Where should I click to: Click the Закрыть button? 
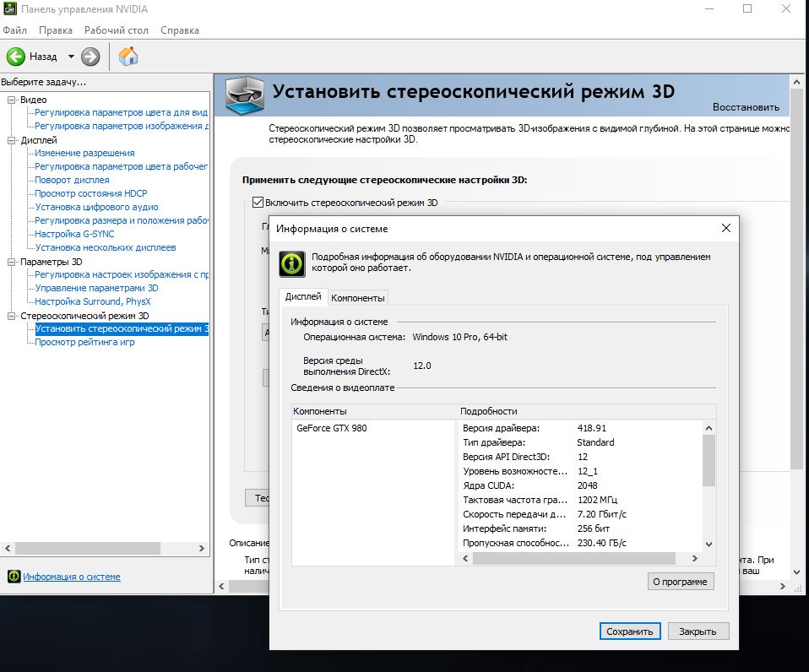[x=698, y=631]
